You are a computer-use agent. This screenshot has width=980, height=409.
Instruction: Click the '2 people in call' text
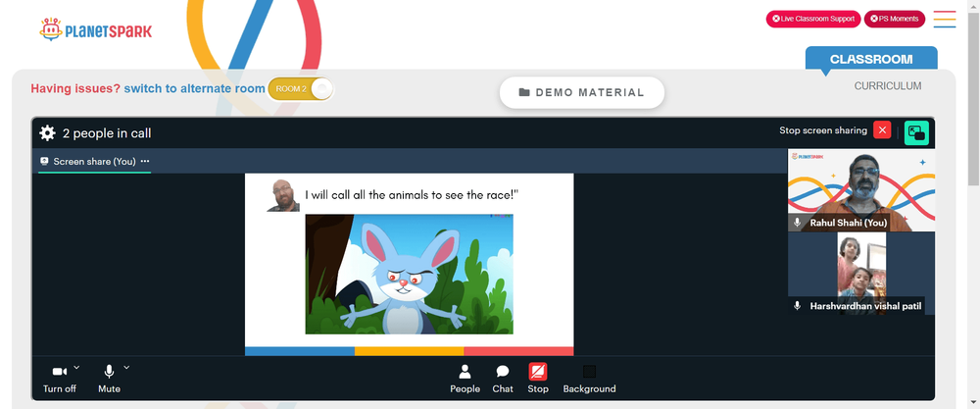(107, 133)
